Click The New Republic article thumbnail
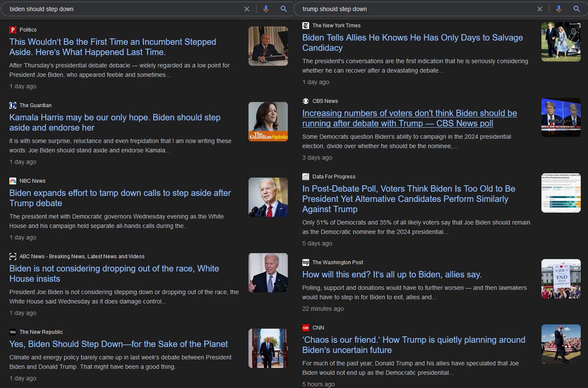Screen dimensions: 588x388 (x=268, y=348)
